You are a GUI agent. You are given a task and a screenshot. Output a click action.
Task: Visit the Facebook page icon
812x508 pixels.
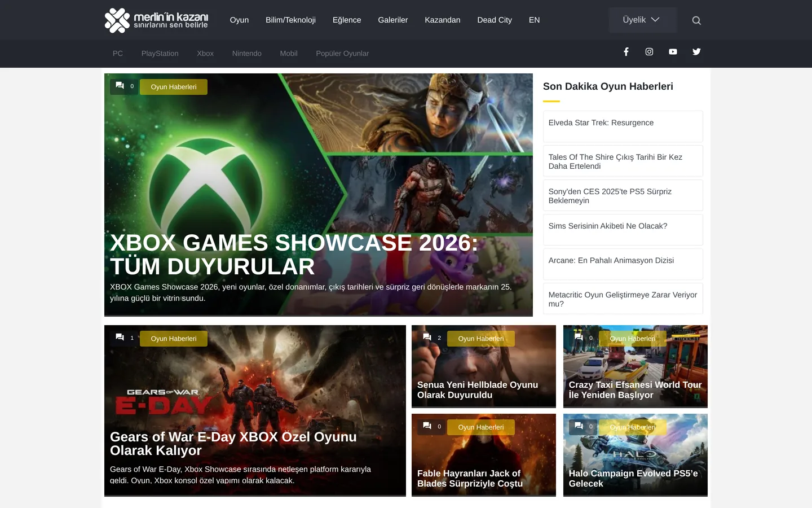626,52
